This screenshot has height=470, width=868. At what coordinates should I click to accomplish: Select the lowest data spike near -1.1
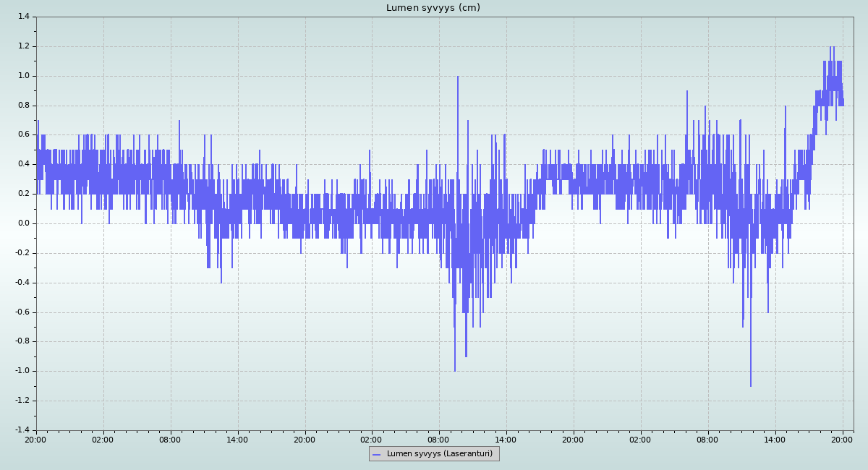pos(751,383)
